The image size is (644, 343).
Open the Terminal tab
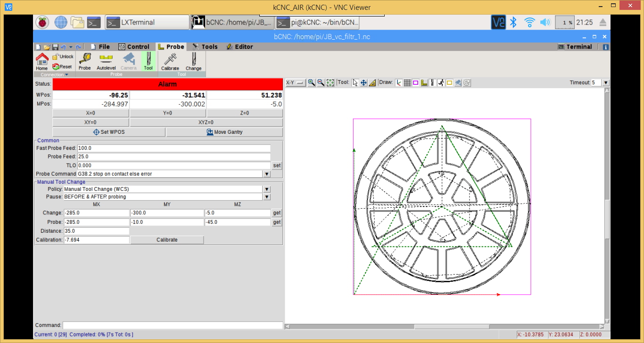tap(575, 47)
